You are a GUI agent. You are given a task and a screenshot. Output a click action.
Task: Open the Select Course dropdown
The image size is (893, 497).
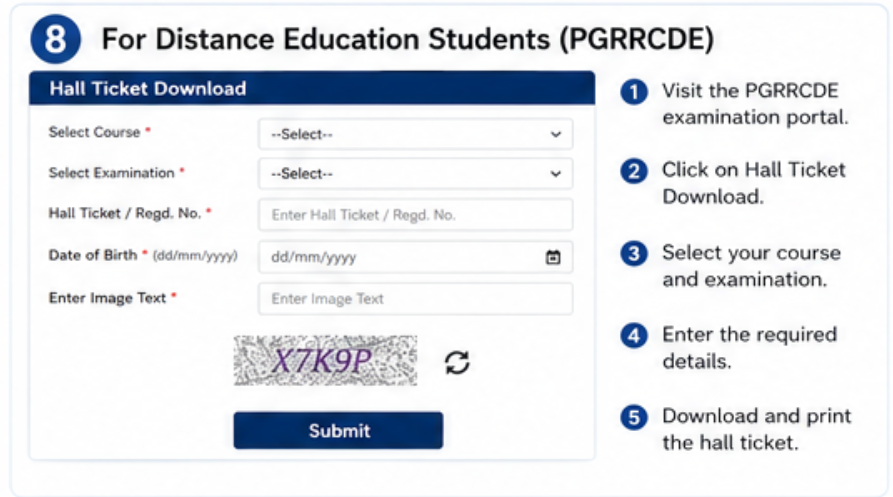(415, 134)
